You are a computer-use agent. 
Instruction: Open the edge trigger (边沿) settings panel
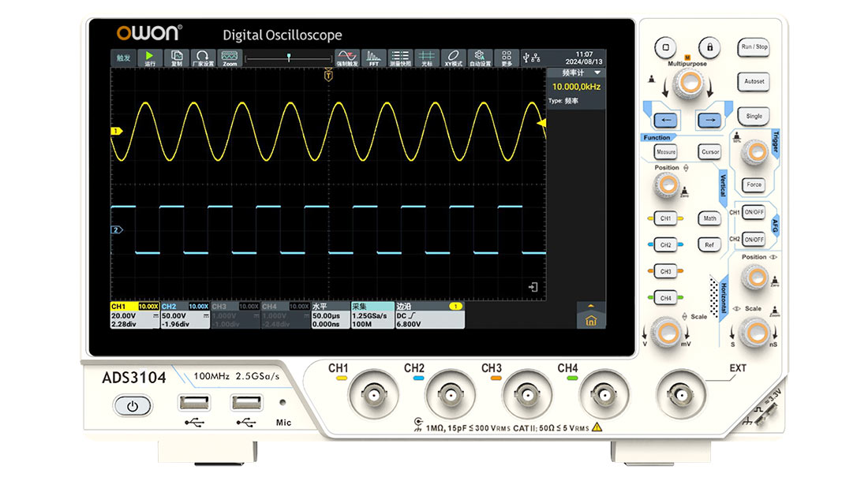[x=428, y=315]
